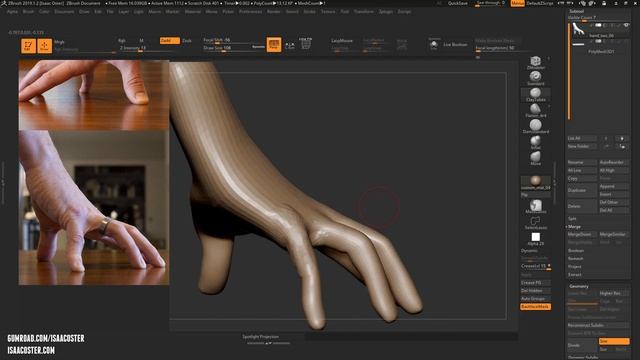Activate the orange Draw mode button
Screen dimensions: 640x360
pyautogui.click(x=44, y=45)
